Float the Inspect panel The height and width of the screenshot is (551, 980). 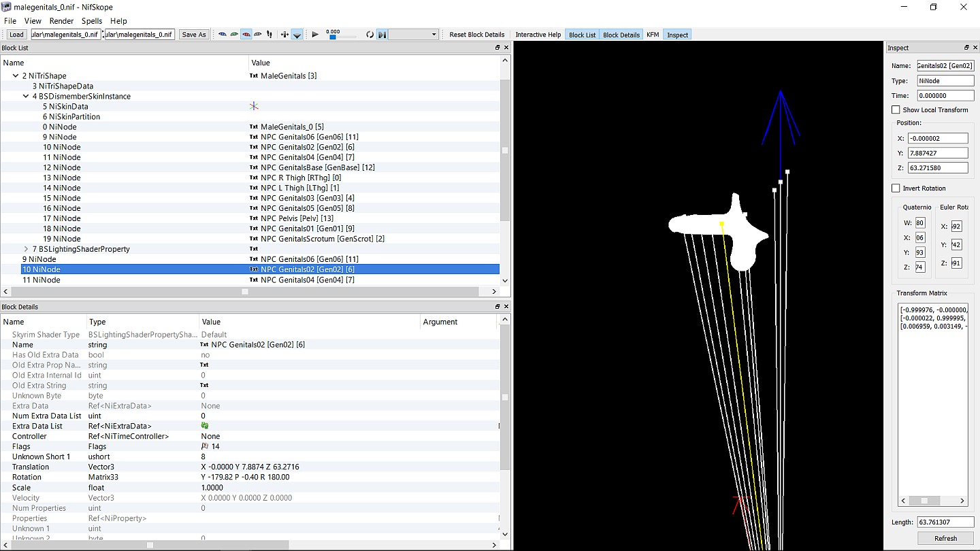[x=966, y=48]
